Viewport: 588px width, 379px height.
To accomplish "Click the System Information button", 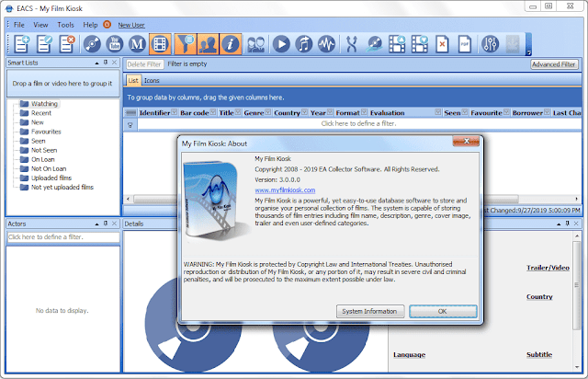I will 369,312.
